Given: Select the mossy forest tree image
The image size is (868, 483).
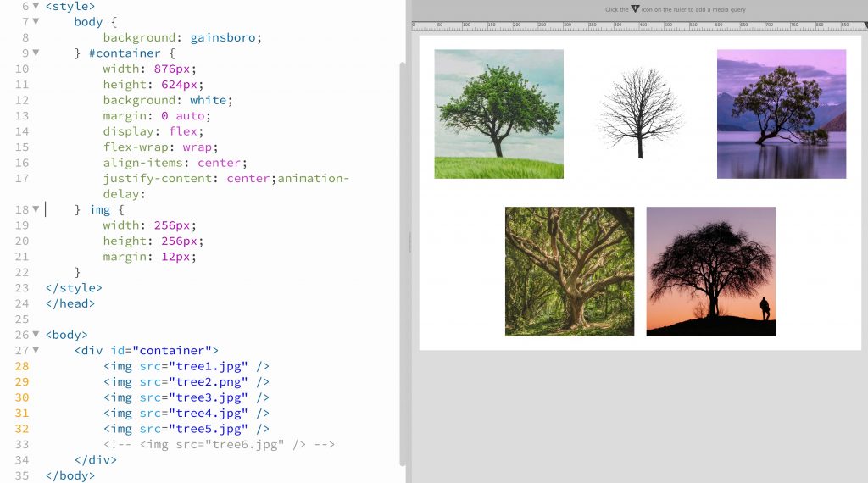Looking at the screenshot, I should pos(570,271).
